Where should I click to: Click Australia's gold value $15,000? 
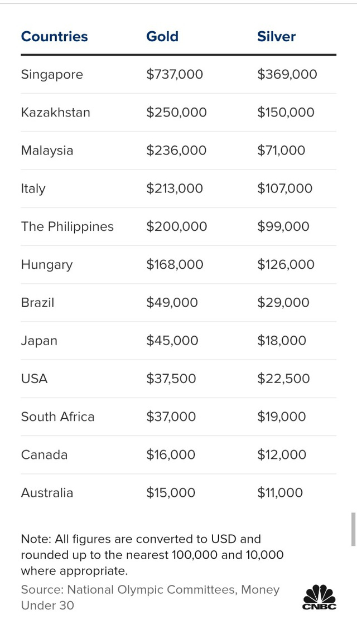(x=171, y=493)
